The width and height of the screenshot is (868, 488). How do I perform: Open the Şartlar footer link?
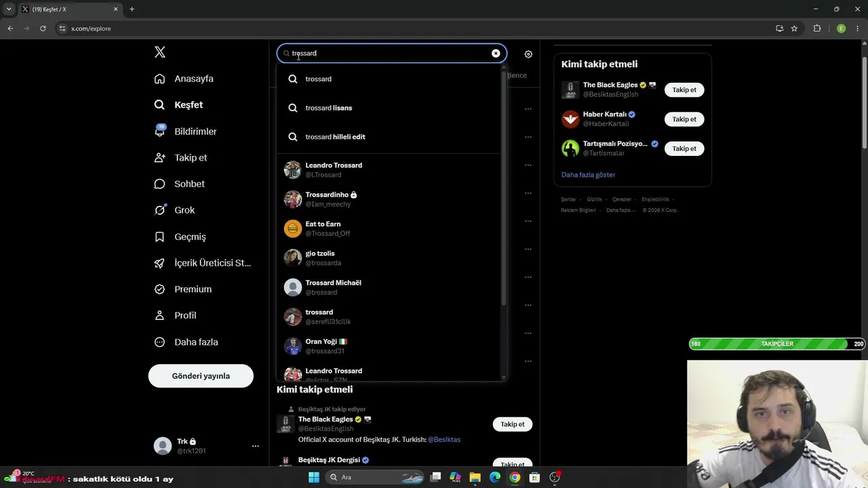(568, 199)
